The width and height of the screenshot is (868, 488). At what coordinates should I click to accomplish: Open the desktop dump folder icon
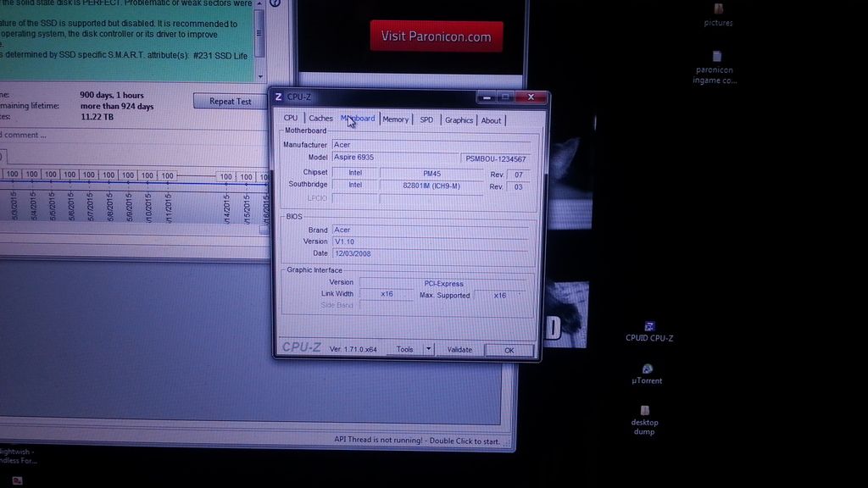644,420
